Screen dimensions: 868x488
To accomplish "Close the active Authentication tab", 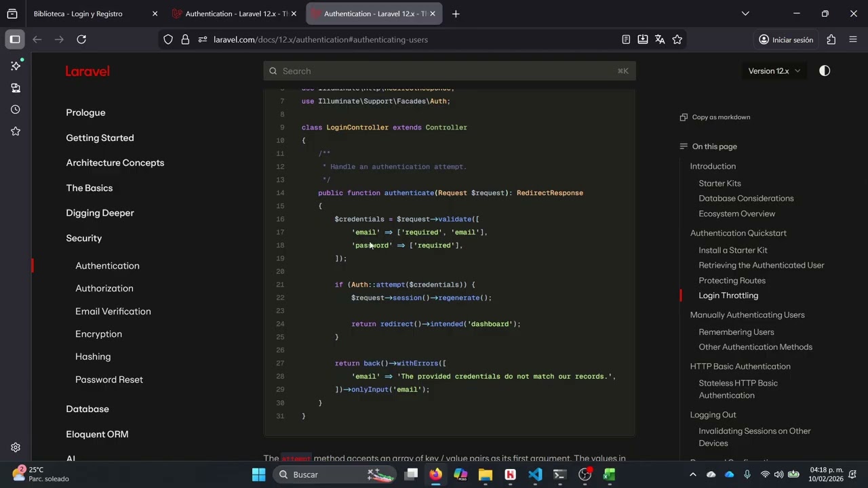I will click(x=433, y=14).
